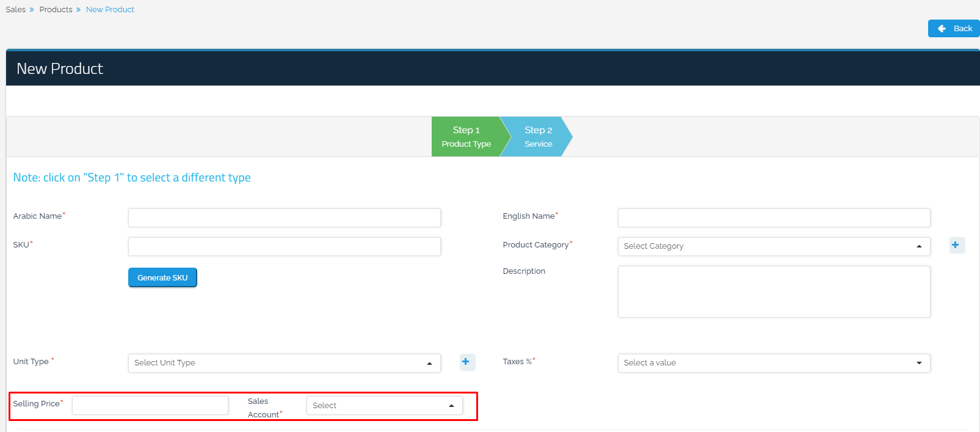This screenshot has height=432, width=980.
Task: Focus the Arabic Name input field
Action: pos(284,218)
